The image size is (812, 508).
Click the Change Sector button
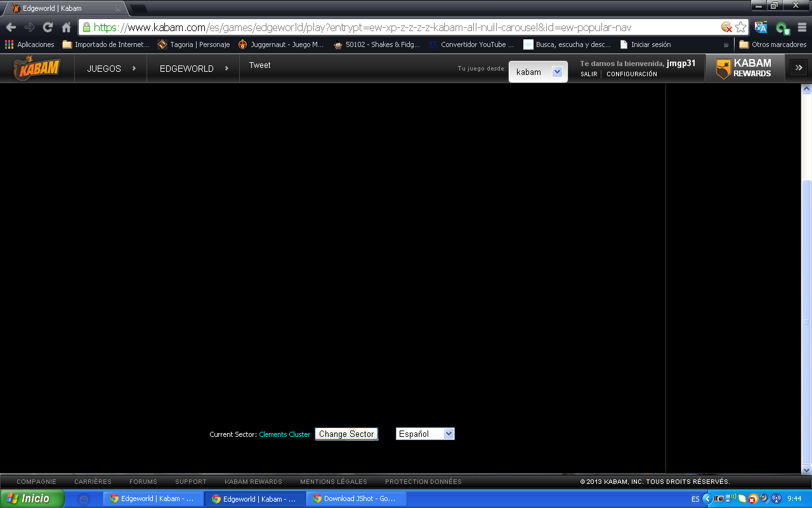[346, 434]
